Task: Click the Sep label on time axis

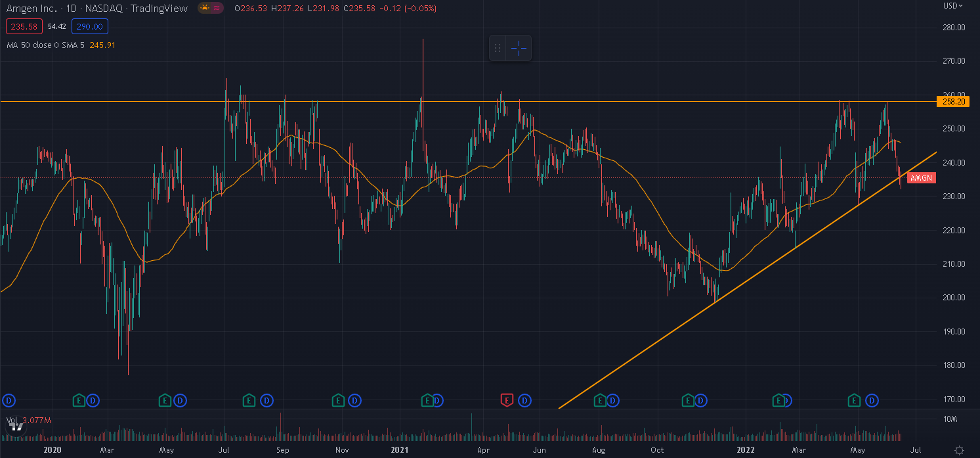Action: tap(283, 450)
